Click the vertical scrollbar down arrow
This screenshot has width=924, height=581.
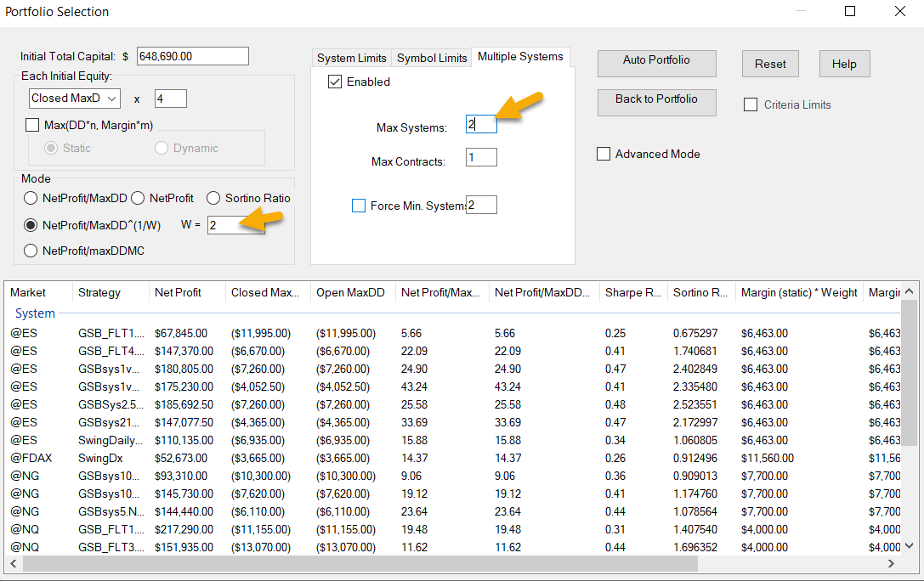tap(910, 545)
